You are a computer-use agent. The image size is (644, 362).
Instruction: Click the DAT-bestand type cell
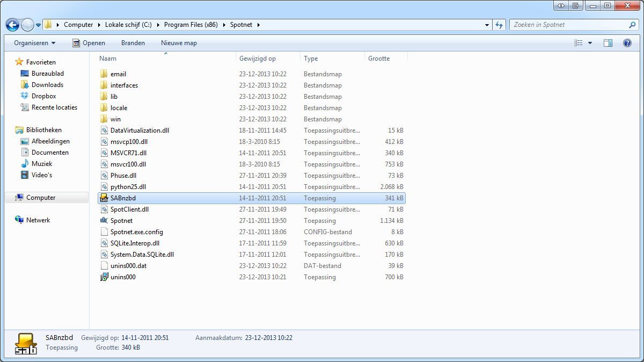(323, 266)
